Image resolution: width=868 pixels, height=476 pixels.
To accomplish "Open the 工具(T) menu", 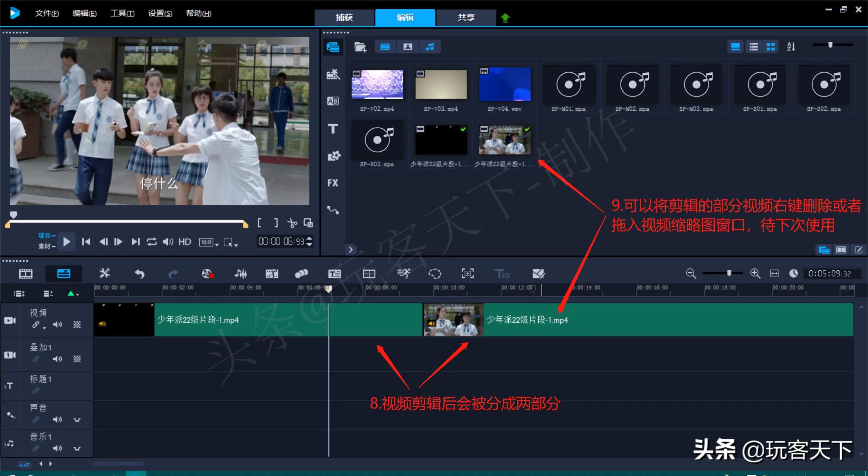I will [122, 14].
